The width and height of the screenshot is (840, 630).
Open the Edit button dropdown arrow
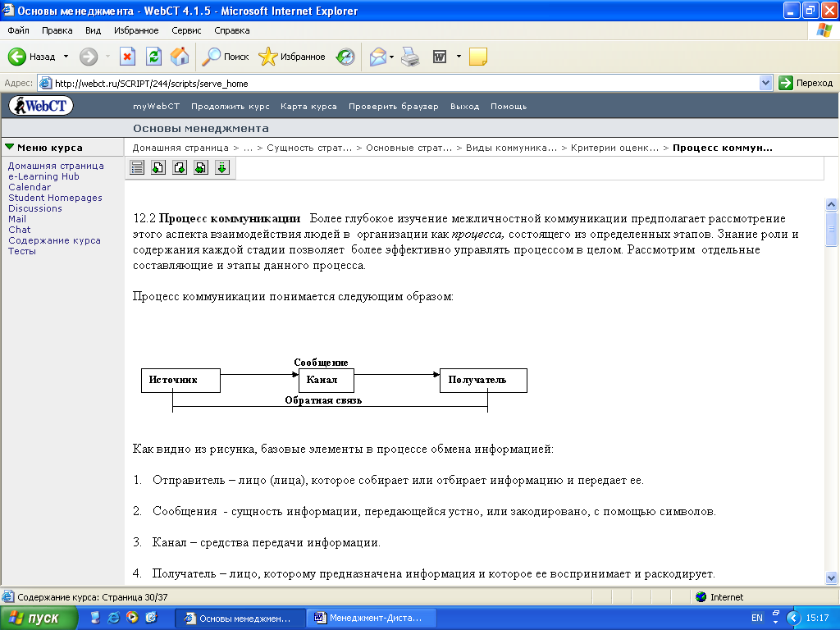[x=459, y=57]
